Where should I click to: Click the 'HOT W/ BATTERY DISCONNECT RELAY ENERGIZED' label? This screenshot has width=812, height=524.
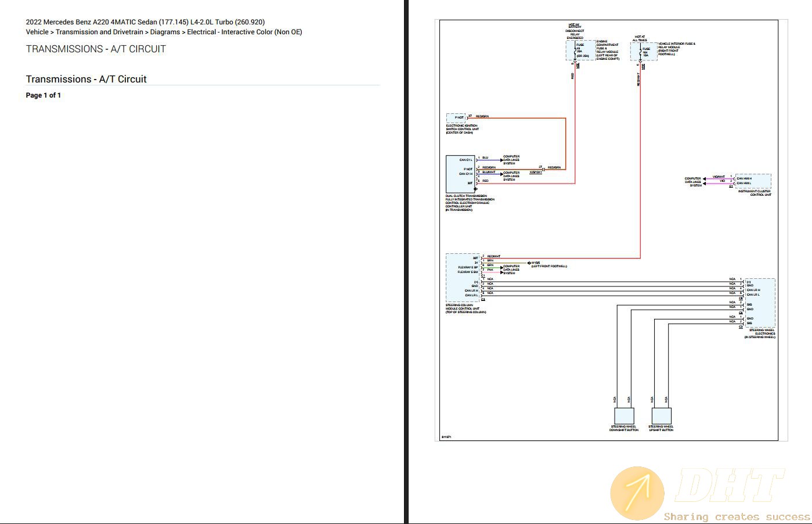575,31
